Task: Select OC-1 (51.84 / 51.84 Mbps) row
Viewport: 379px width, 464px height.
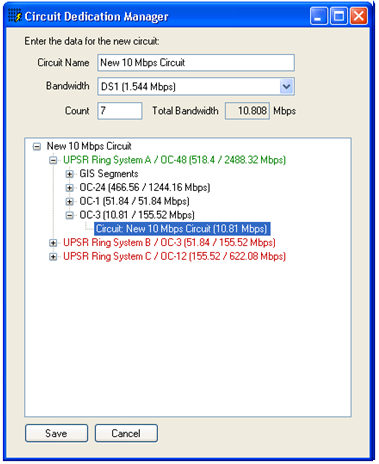Action: coord(134,201)
